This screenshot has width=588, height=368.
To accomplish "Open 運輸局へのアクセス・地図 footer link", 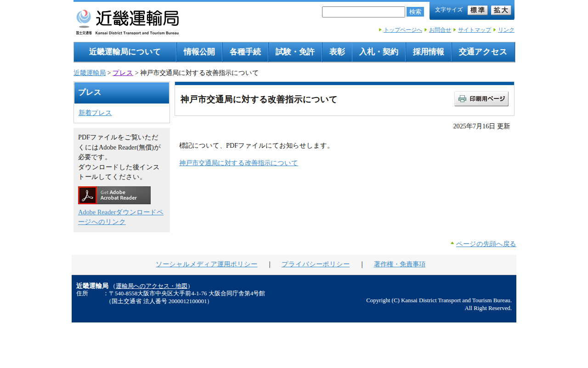I will point(152,286).
